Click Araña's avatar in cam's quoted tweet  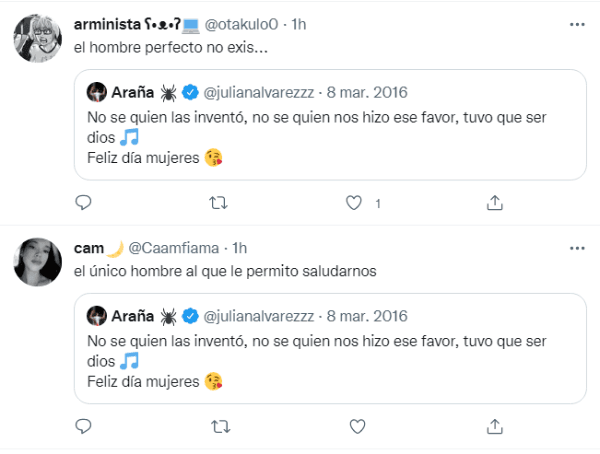(97, 316)
